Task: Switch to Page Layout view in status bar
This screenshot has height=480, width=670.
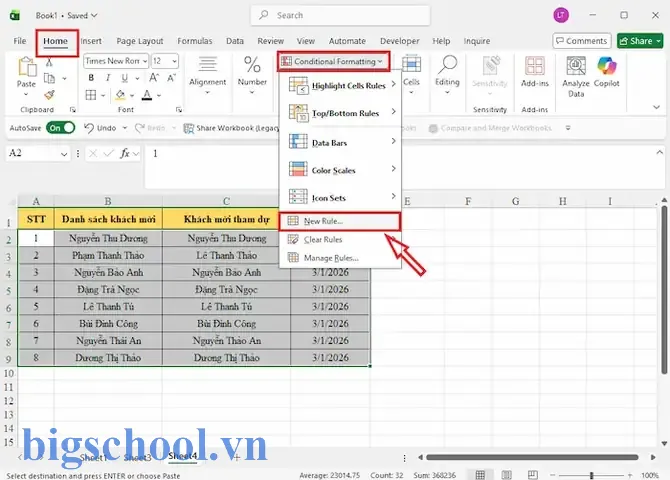Action: point(507,475)
